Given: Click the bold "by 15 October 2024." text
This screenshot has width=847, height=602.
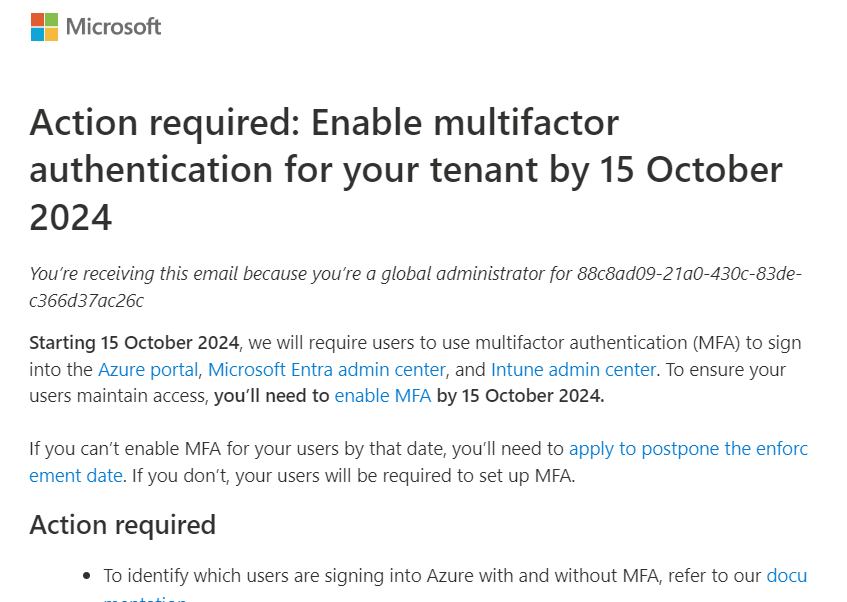Looking at the screenshot, I should [x=520, y=395].
